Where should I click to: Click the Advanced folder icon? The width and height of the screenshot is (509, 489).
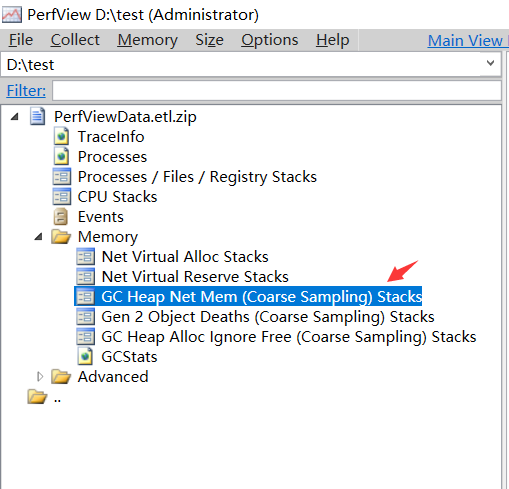click(x=61, y=376)
